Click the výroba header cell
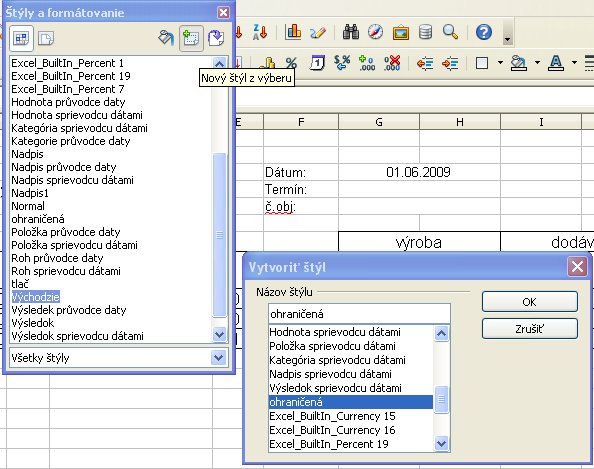Viewport: 594px width, 469px height. 419,242
